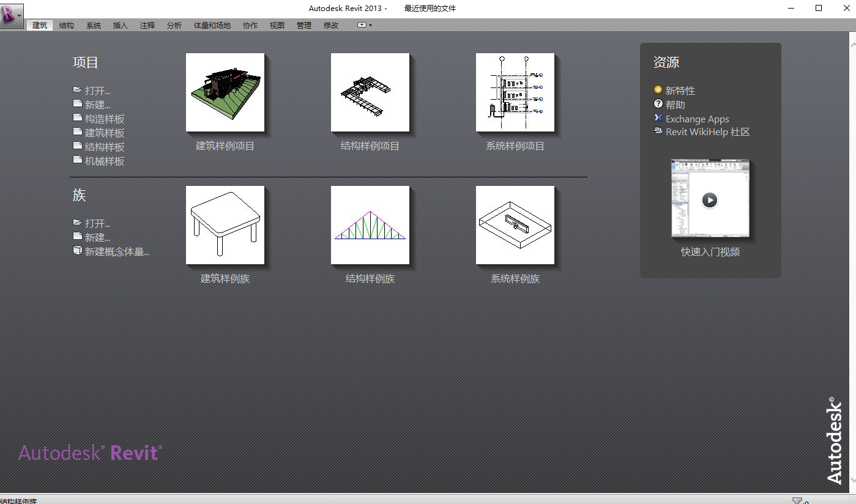Viewport: 856px width, 504px height.
Task: Click the Exchange Apps X icon
Action: coord(657,118)
